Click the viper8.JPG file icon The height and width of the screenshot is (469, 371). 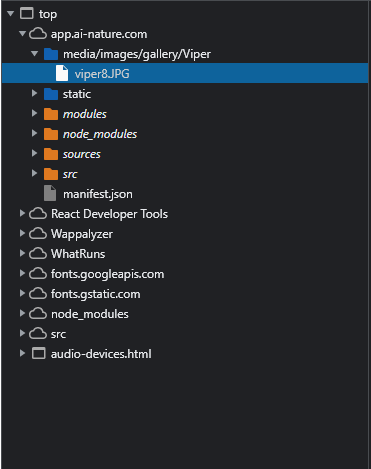[x=62, y=73]
